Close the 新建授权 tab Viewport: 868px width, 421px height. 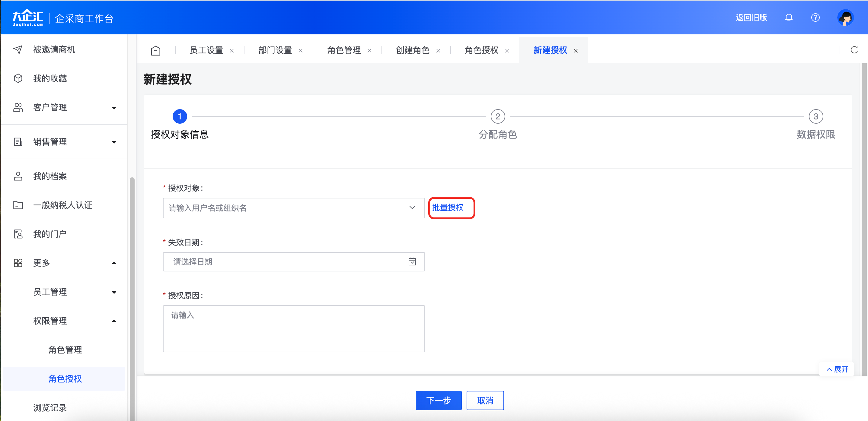pos(576,51)
